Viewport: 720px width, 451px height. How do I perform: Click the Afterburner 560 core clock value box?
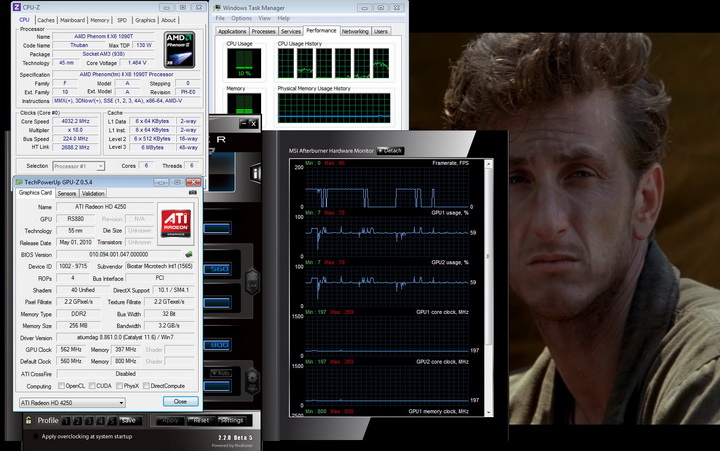(217, 269)
